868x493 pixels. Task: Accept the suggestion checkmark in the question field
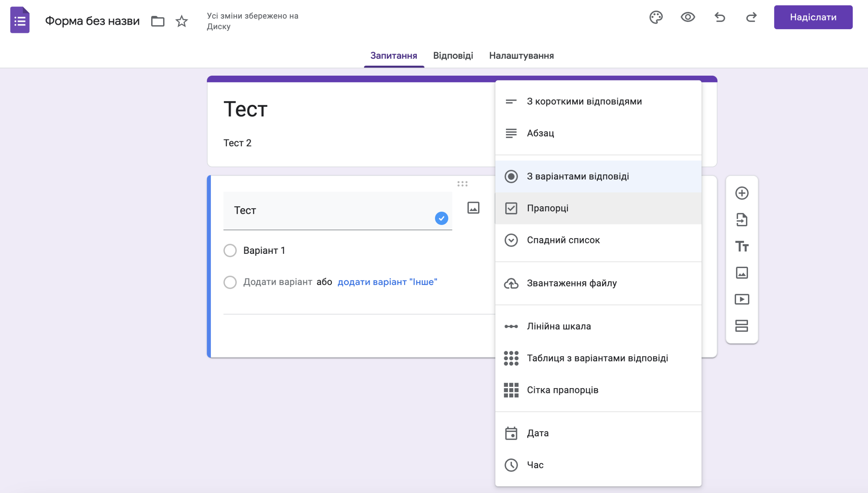[x=441, y=218]
